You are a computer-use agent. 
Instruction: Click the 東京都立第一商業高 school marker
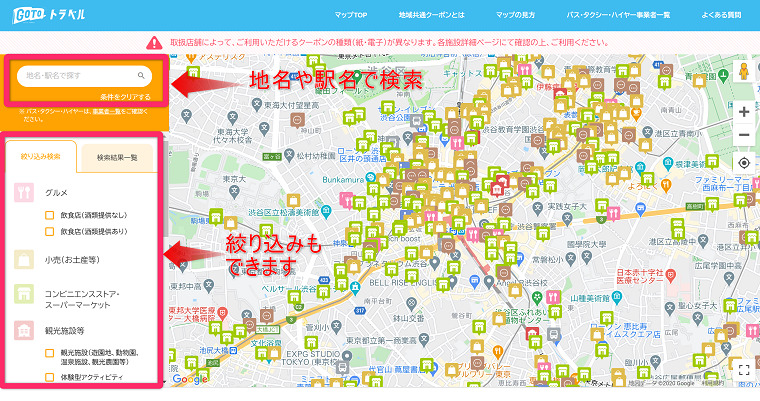pos(423,339)
